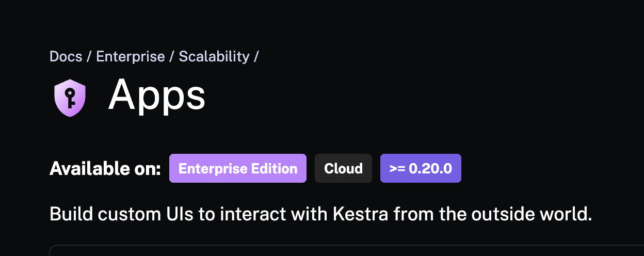Click the slash after Enterprise breadcrumb

pyautogui.click(x=172, y=56)
